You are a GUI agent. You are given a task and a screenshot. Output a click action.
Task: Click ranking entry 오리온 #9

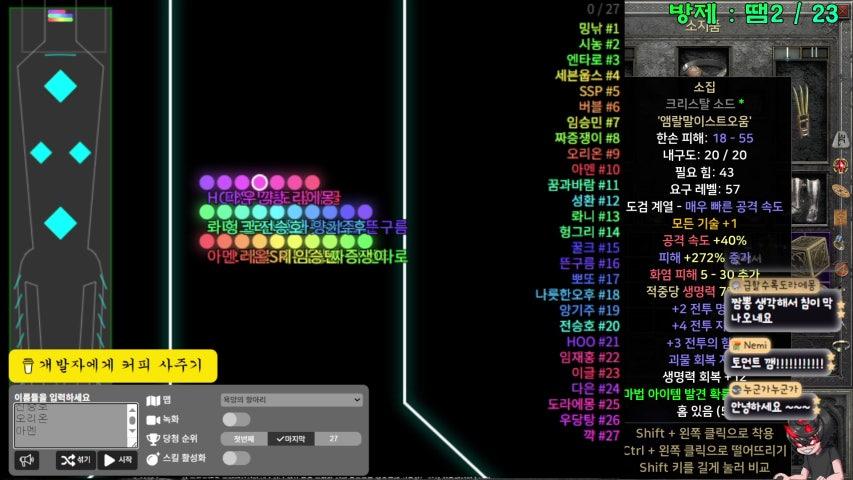(x=592, y=154)
